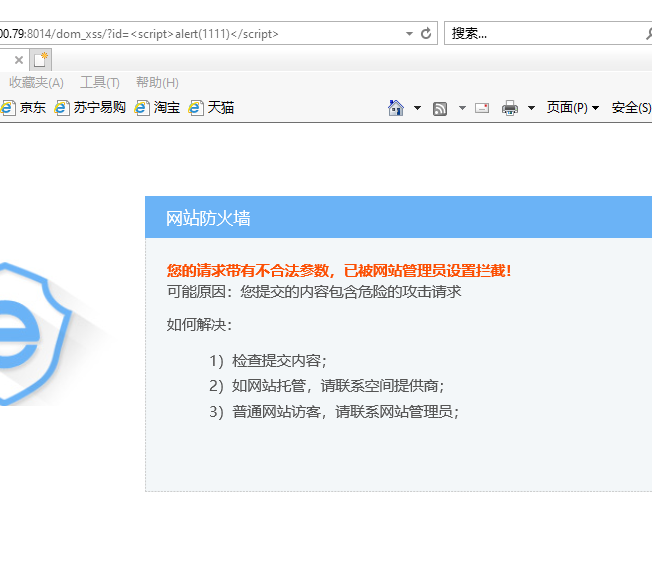Open a new tab with the new-tab button
This screenshot has height=568, width=652.
pos(41,60)
